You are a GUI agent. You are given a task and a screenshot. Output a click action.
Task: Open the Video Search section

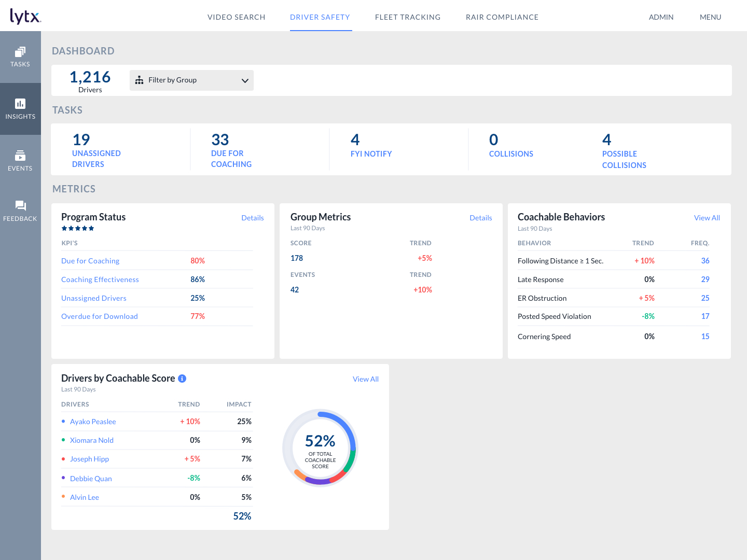pyautogui.click(x=236, y=17)
